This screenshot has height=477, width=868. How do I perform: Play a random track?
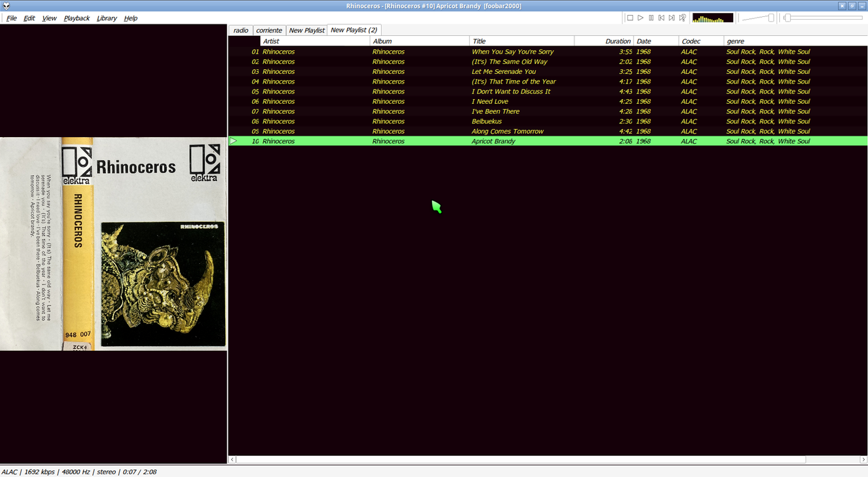point(683,18)
